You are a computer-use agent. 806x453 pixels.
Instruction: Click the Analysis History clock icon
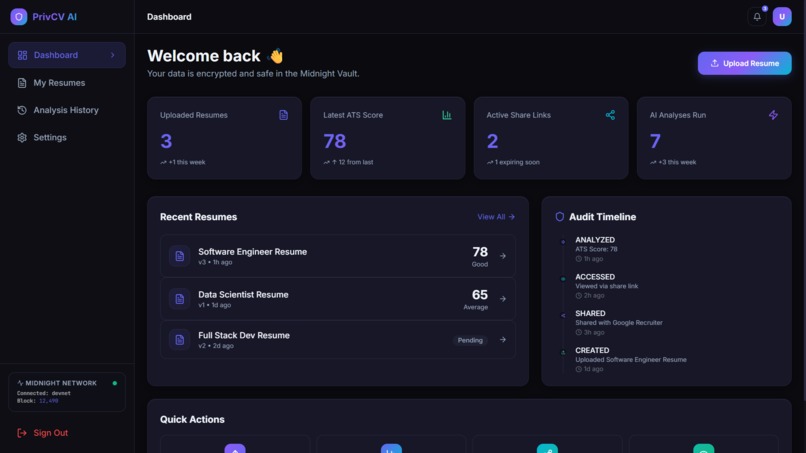[22, 110]
